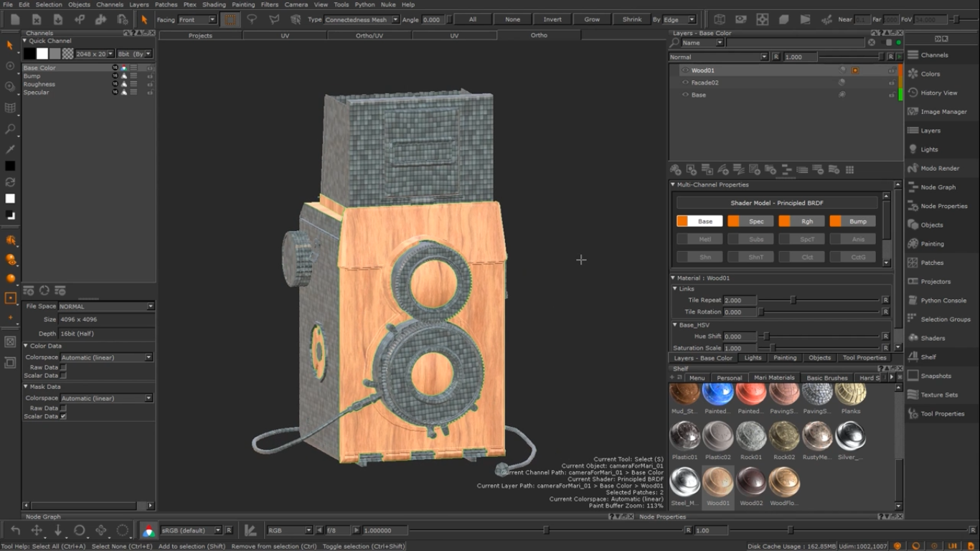The image size is (980, 551).
Task: Select the lasso selection mode icon
Action: pos(252,19)
